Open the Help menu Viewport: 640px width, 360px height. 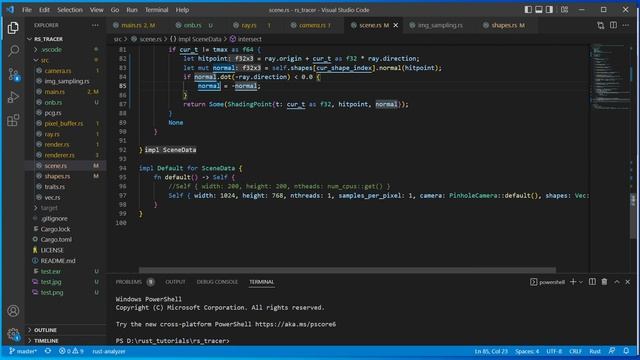(x=182, y=9)
